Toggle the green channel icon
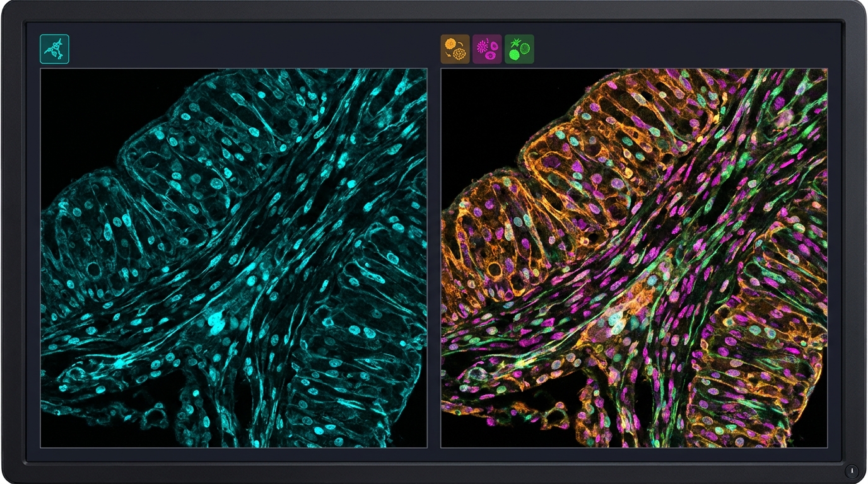The height and width of the screenshot is (484, 868). coord(519,49)
